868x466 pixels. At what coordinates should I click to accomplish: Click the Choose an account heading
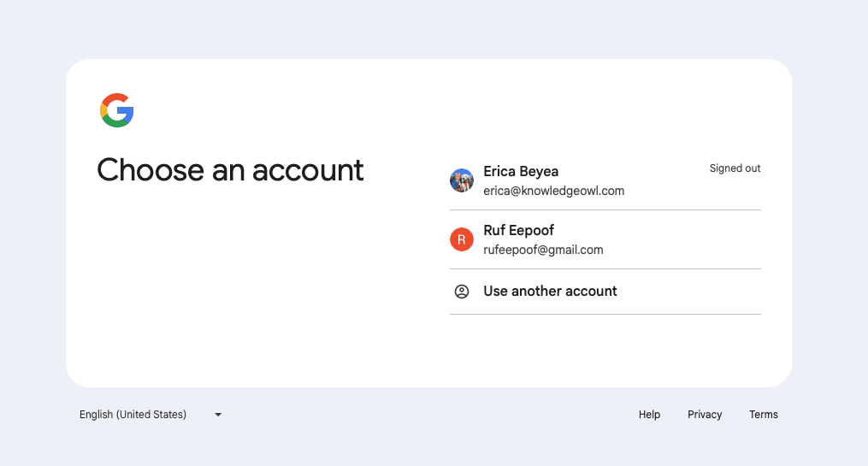click(x=230, y=170)
